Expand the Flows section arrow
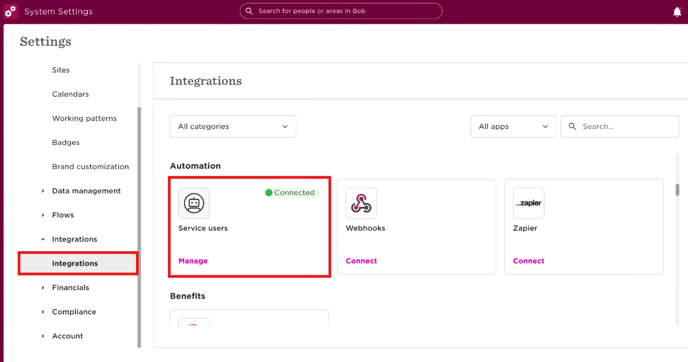The image size is (688, 362). (x=43, y=215)
